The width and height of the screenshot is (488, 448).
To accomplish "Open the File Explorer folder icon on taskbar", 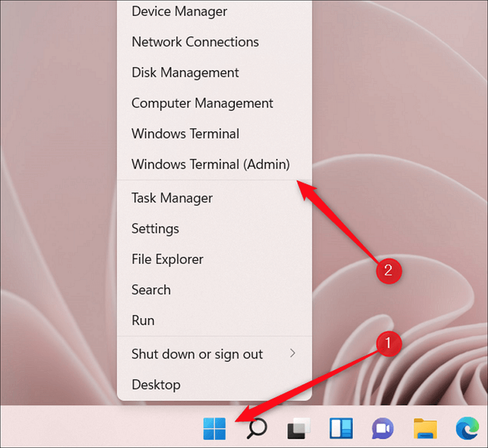I will 425,428.
